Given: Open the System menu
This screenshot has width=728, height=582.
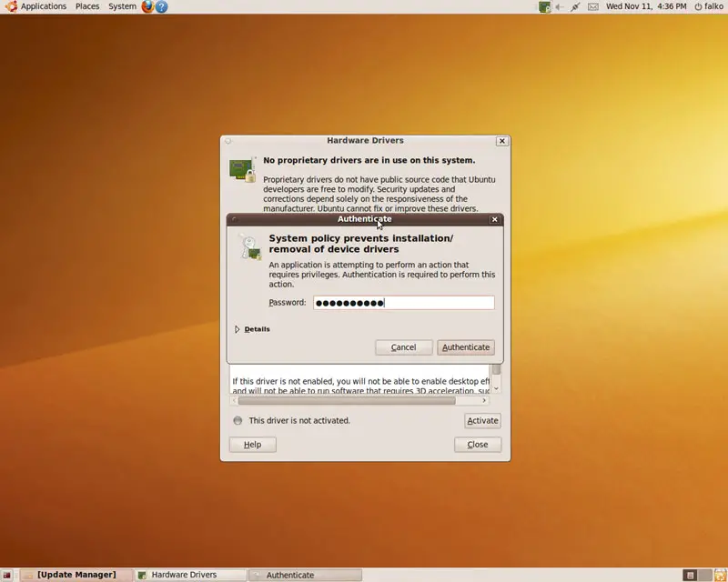Looking at the screenshot, I should 122,6.
